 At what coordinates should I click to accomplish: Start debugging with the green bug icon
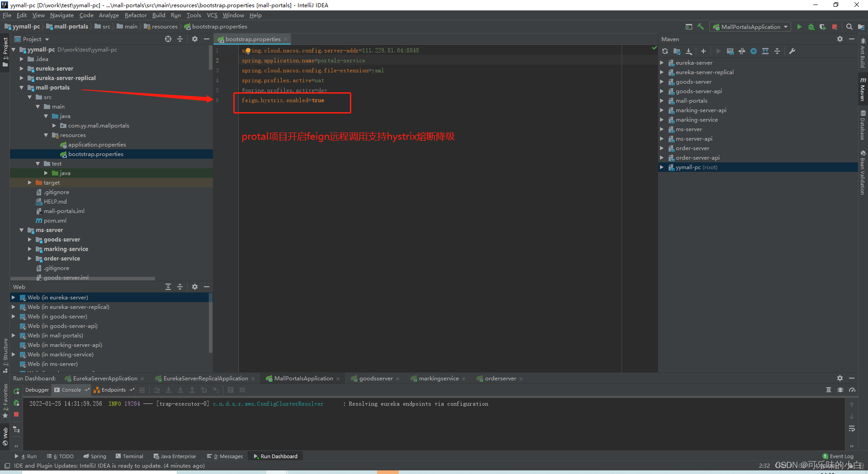tap(811, 27)
